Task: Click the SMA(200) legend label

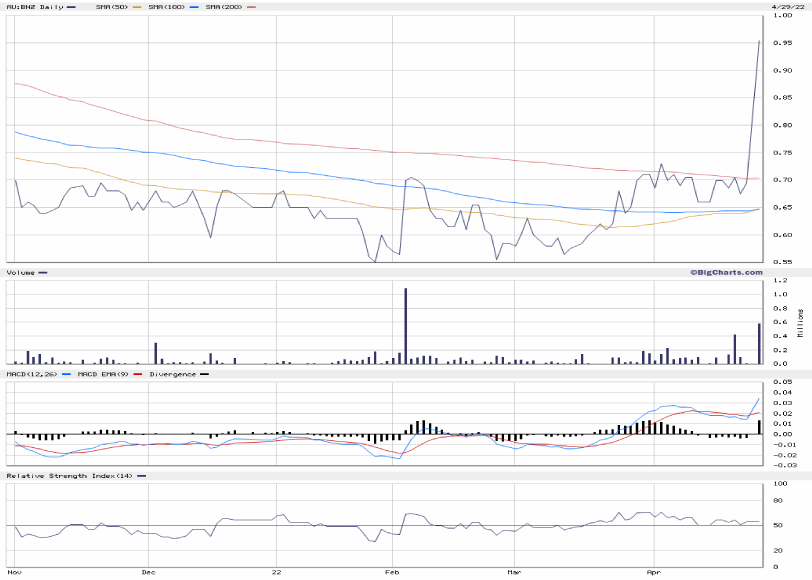Action: click(223, 7)
